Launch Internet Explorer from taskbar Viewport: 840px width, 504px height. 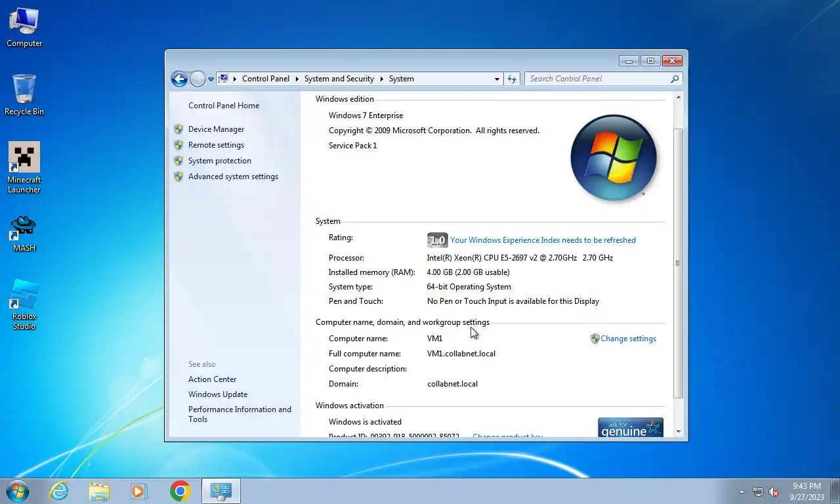click(x=59, y=491)
